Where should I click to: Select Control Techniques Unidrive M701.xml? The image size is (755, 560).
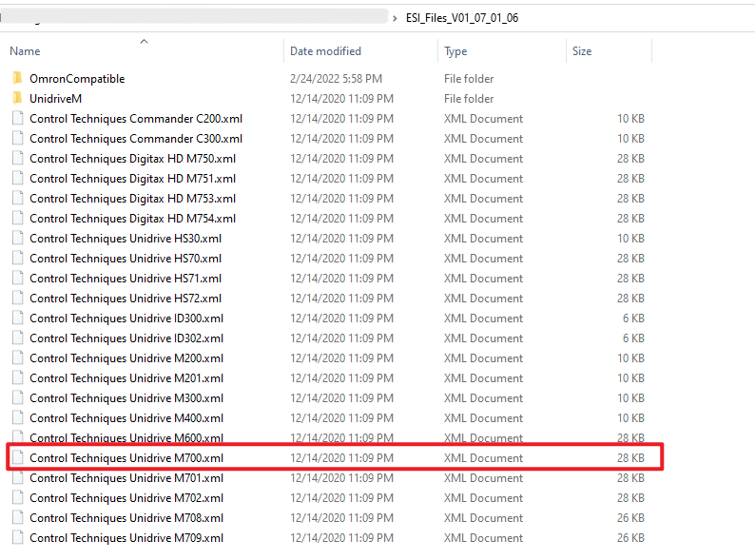126,478
